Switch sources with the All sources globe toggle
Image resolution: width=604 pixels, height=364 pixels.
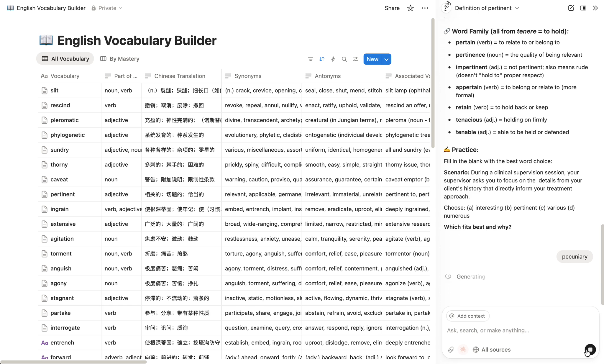click(492, 350)
